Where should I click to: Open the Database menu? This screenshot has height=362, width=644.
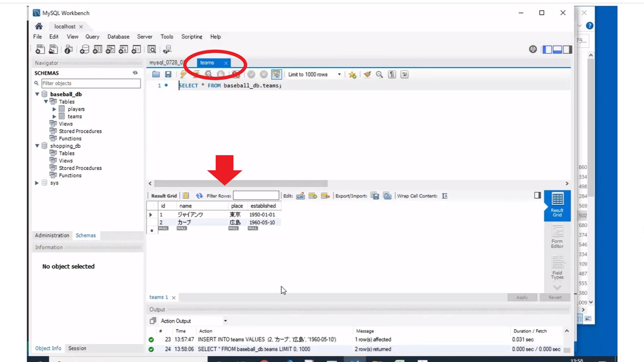point(118,37)
